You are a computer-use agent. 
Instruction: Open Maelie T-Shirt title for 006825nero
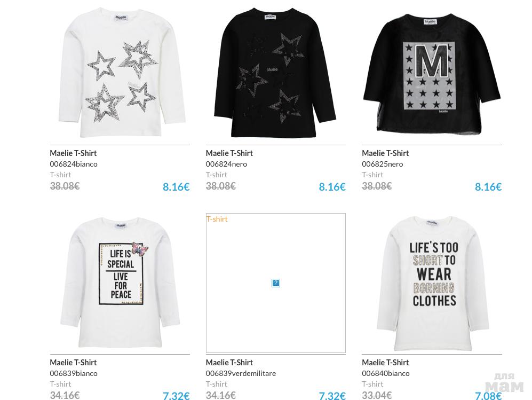(x=385, y=153)
